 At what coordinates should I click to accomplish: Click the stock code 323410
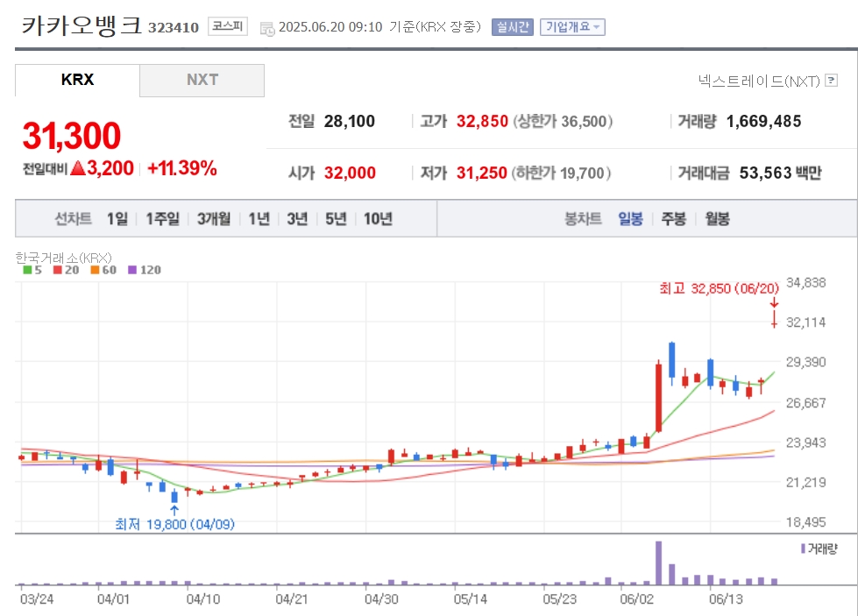174,28
